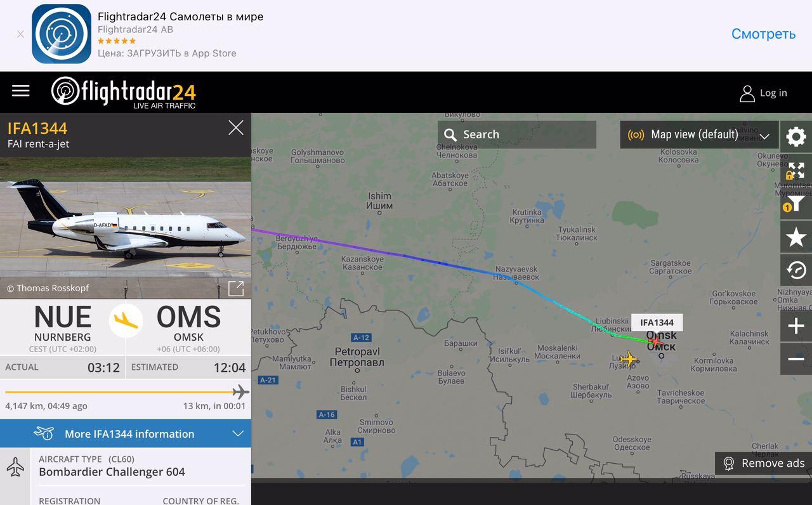
Task: Tap Смотреть in the app banner
Action: (x=763, y=34)
